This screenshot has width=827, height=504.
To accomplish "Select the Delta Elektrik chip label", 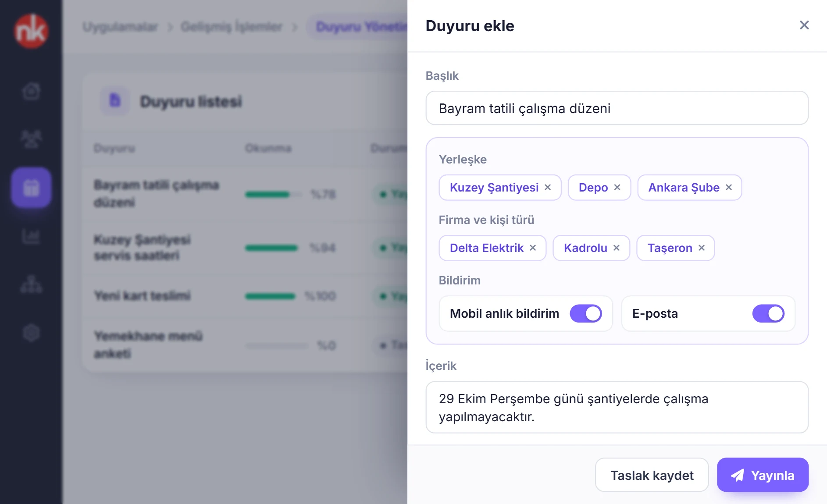I will coord(487,248).
